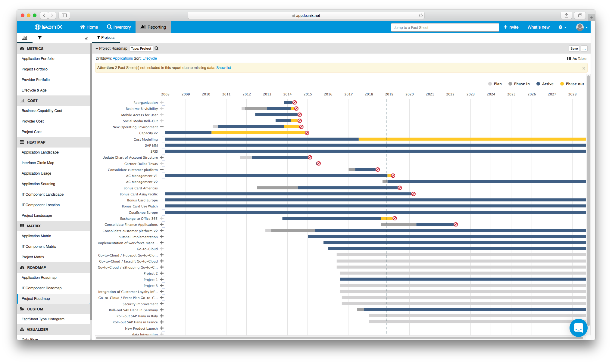Open the Project Roadmap dropdown

click(x=111, y=48)
